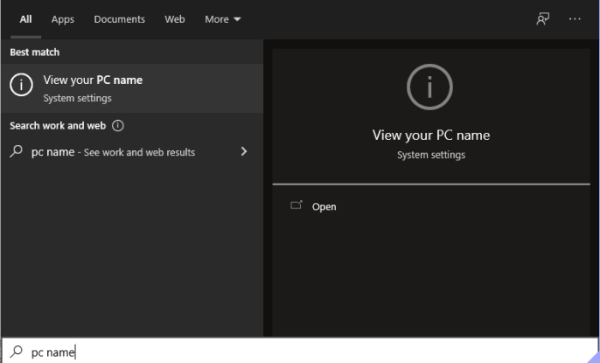Screen dimensions: 600x363
Task: Click the search magnifier icon in search box
Action: 16,351
